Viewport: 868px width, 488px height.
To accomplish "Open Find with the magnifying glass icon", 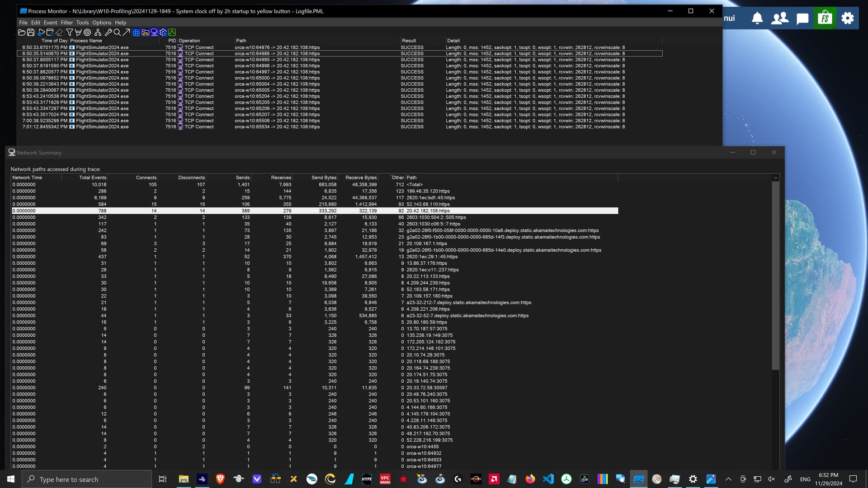I will pos(117,32).
